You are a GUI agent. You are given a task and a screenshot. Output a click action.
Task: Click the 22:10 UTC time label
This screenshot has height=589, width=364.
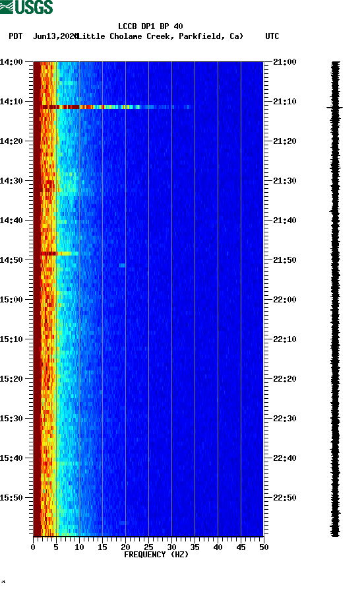(x=284, y=339)
